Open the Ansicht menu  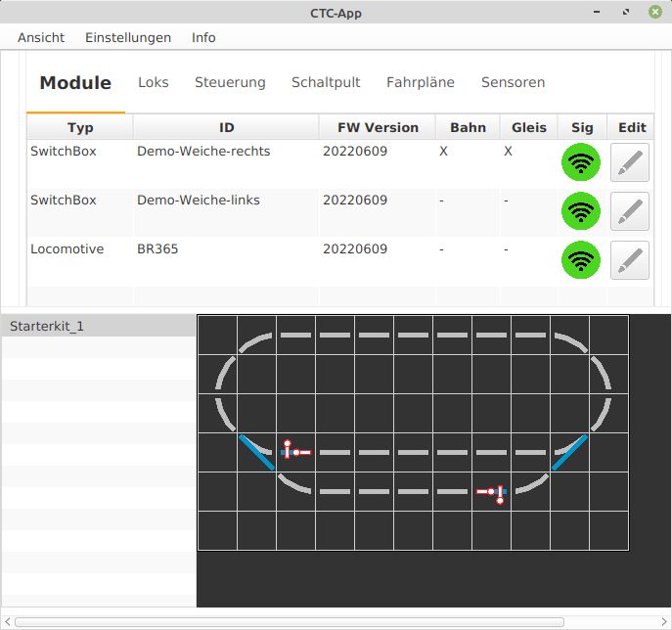coord(41,37)
